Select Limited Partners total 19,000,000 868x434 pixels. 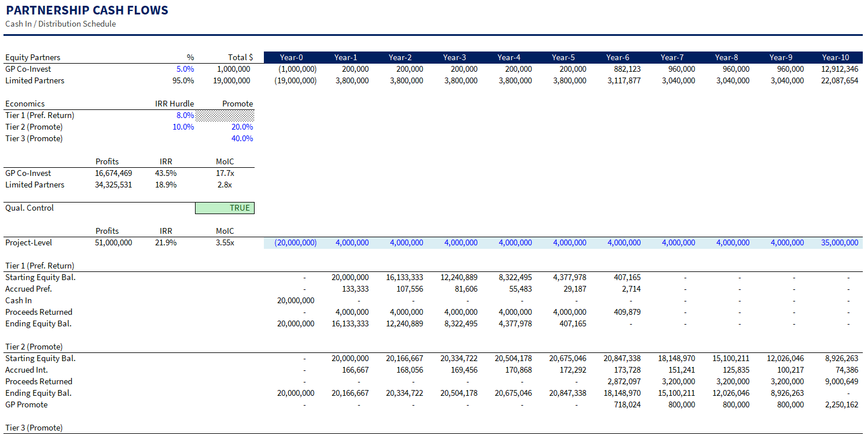tap(231, 80)
